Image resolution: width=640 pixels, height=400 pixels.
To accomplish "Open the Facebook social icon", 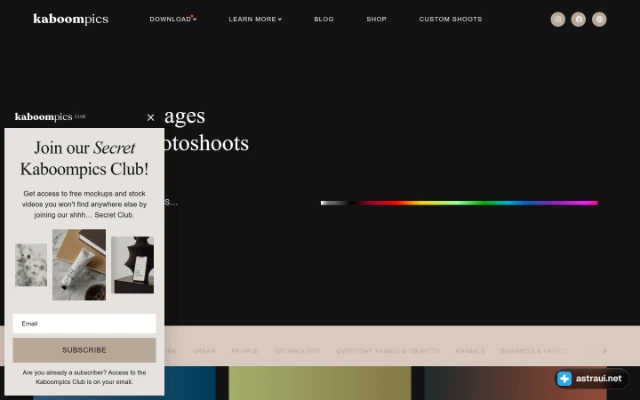I will point(578,19).
